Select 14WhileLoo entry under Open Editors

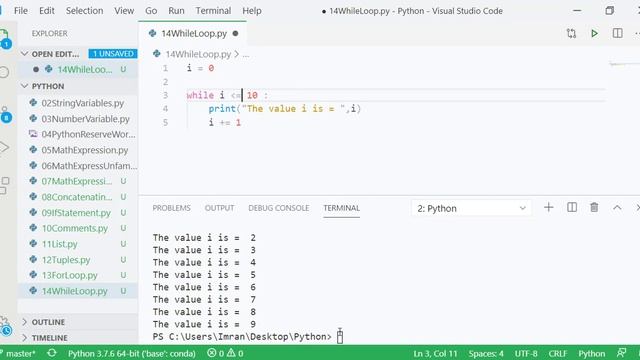click(78, 69)
